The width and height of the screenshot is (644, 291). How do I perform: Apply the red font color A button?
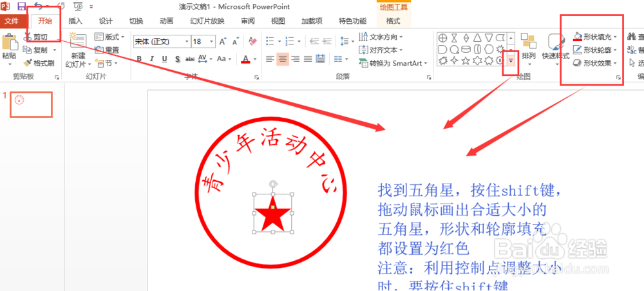[245, 59]
